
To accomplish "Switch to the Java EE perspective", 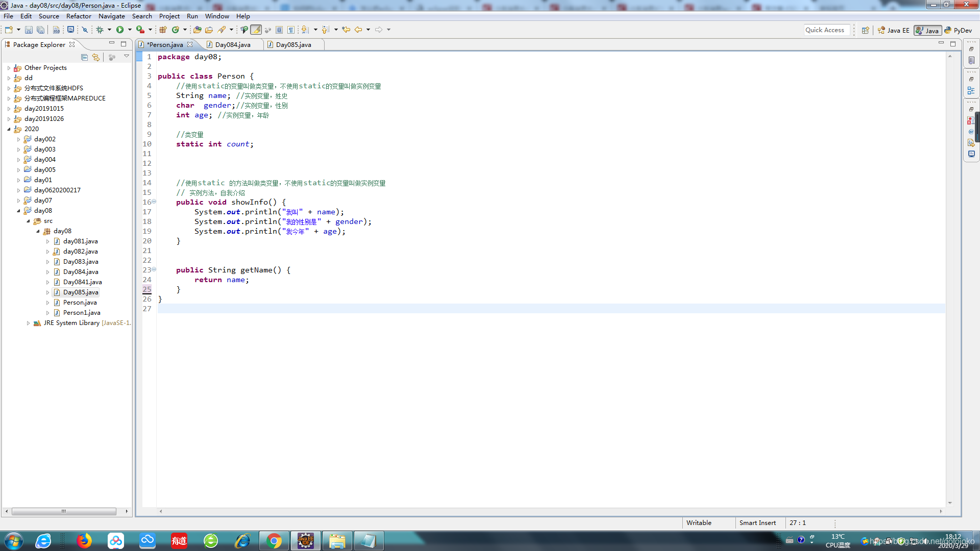I will coord(894,30).
